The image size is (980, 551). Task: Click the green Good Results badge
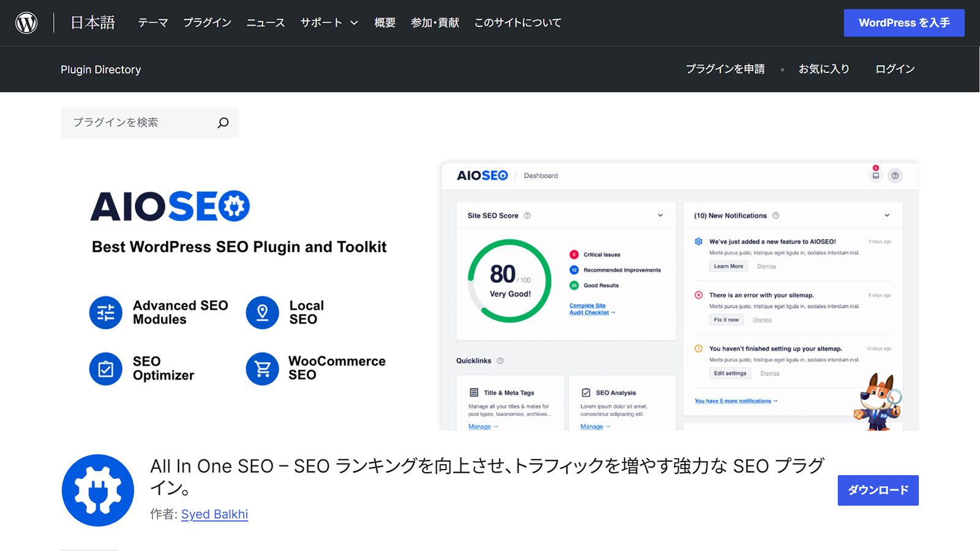click(x=574, y=285)
